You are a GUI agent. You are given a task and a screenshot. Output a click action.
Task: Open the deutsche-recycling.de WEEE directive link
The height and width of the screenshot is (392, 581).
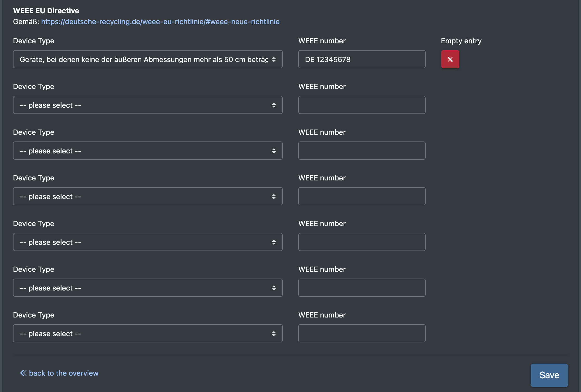tap(160, 22)
